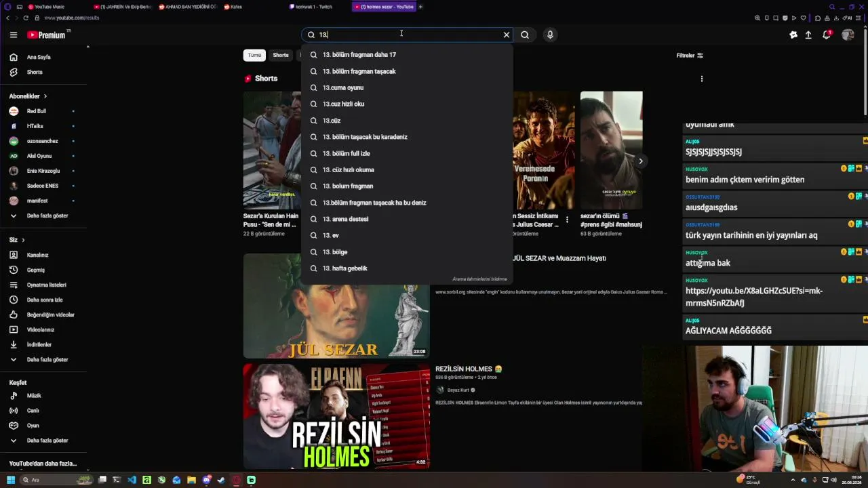This screenshot has width=868, height=488.
Task: Open Steam from the taskbar
Action: pyautogui.click(x=221, y=480)
